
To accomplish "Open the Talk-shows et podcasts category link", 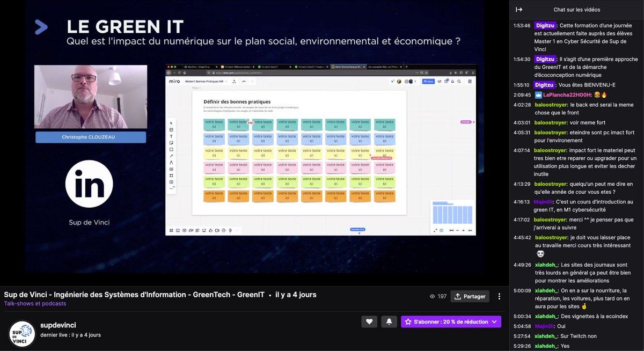I will (x=35, y=304).
